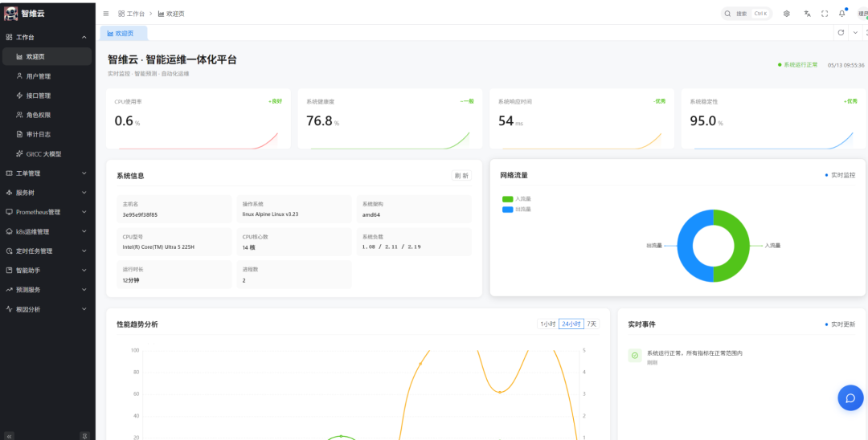Click the 定时任务管理 clock icon
868x440 pixels.
[9, 251]
